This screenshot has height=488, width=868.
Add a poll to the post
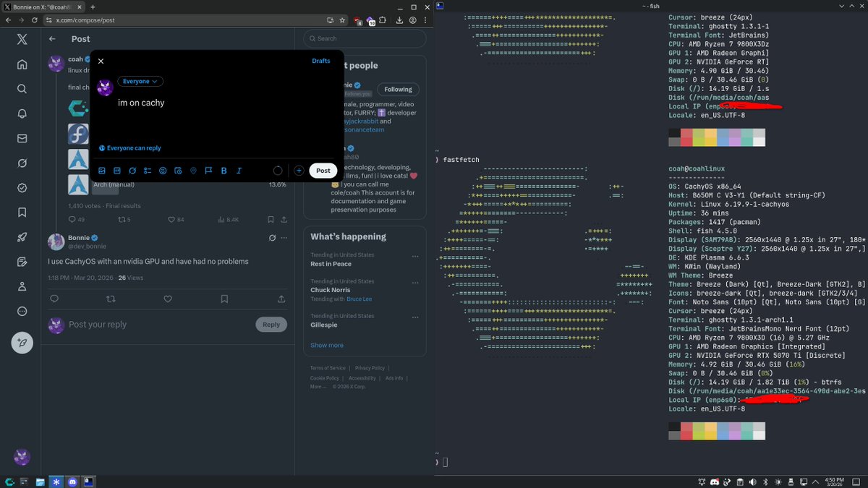click(x=148, y=171)
